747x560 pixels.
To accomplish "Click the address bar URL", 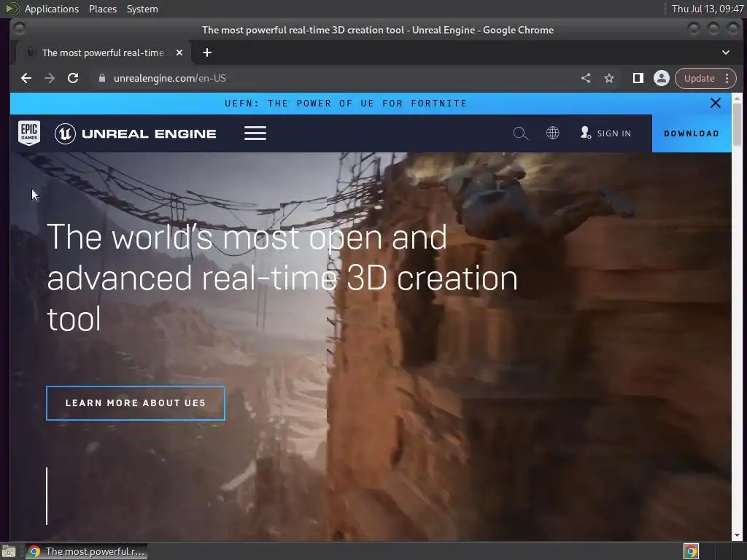I will click(x=169, y=78).
